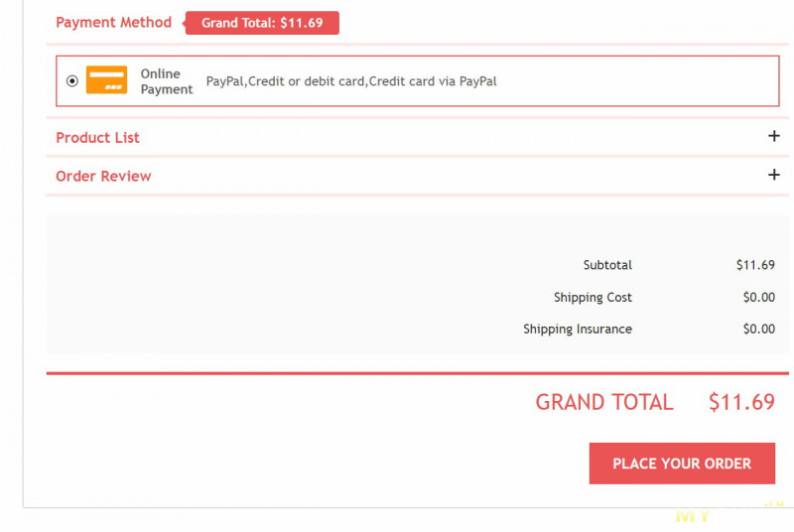794x532 pixels.
Task: Click the Payment Method section heading
Action: point(113,22)
